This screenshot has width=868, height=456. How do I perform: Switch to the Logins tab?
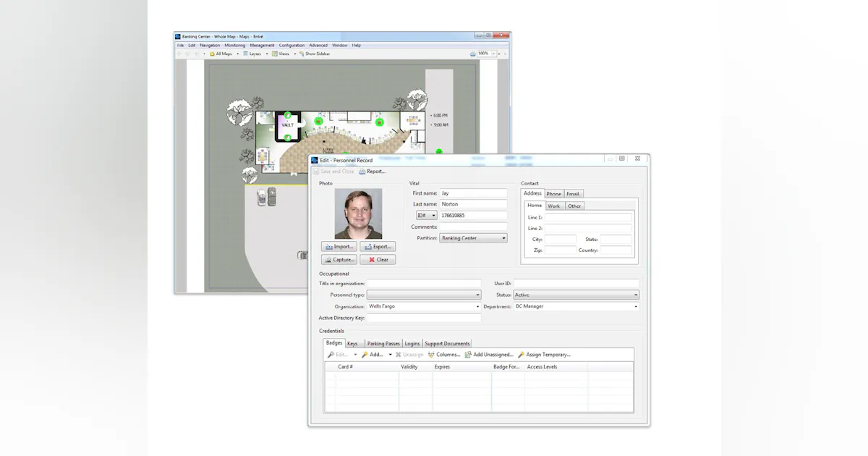coord(412,344)
